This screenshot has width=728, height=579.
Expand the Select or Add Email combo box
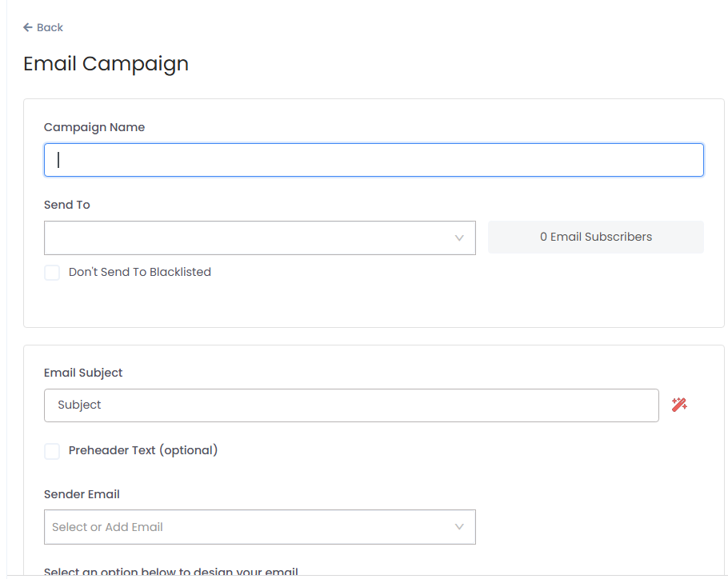coord(260,526)
